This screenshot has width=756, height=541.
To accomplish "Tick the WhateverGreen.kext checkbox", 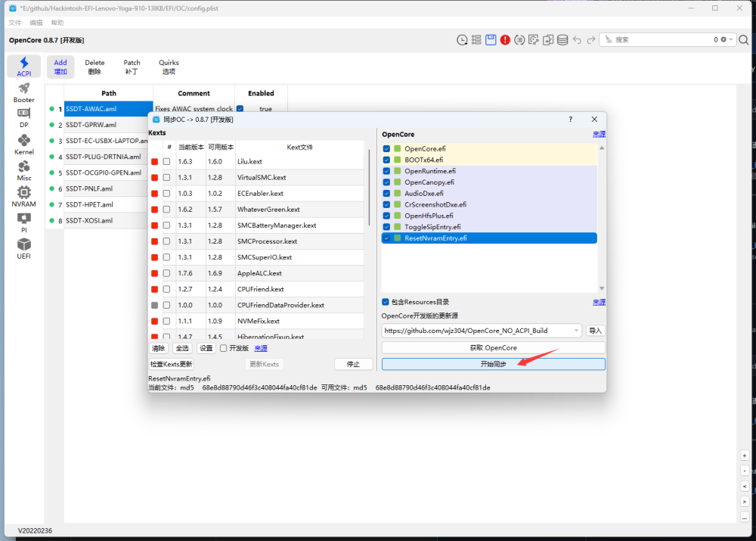I will (167, 210).
